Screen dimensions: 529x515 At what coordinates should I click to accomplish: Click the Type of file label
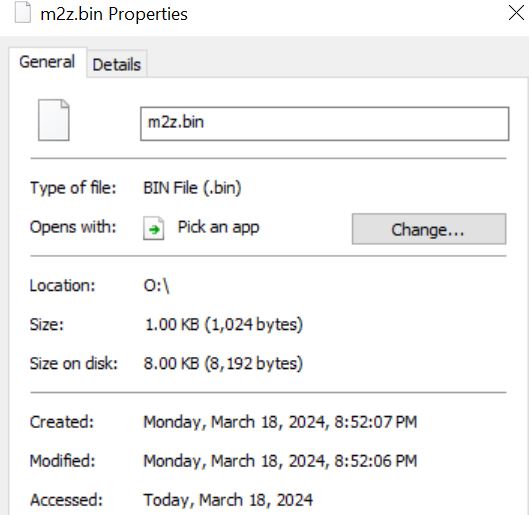tap(73, 188)
